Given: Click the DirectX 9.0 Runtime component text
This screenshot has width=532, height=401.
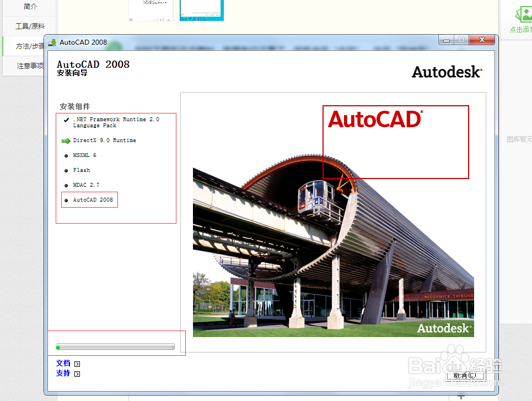Looking at the screenshot, I should 105,140.
